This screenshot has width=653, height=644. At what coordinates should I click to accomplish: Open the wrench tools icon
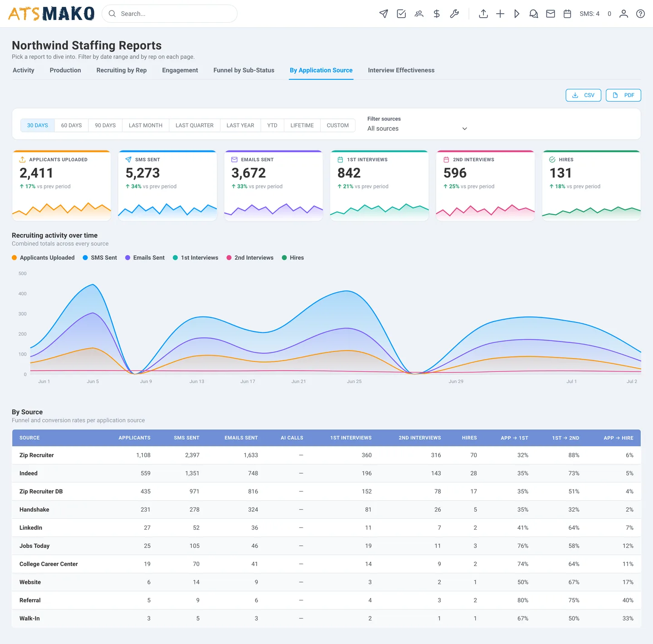pyautogui.click(x=454, y=14)
